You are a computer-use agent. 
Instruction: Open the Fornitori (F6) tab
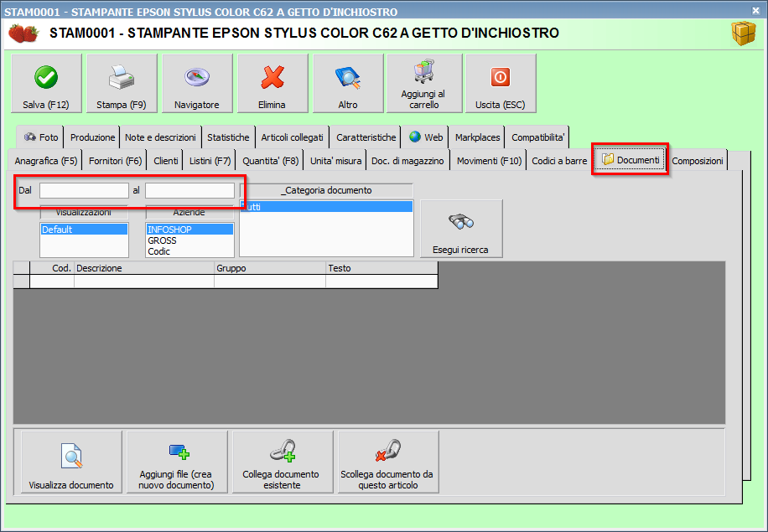(115, 161)
